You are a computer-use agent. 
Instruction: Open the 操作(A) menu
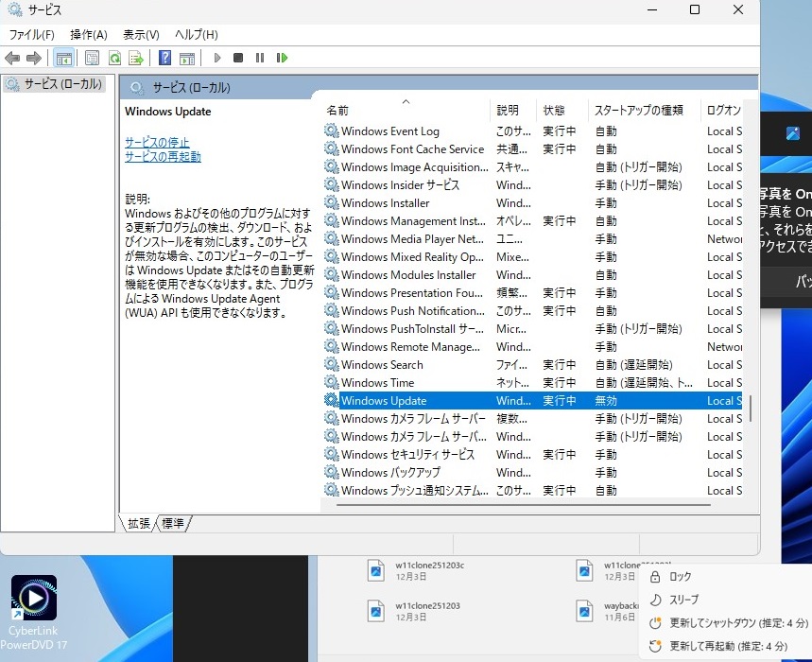tap(89, 35)
